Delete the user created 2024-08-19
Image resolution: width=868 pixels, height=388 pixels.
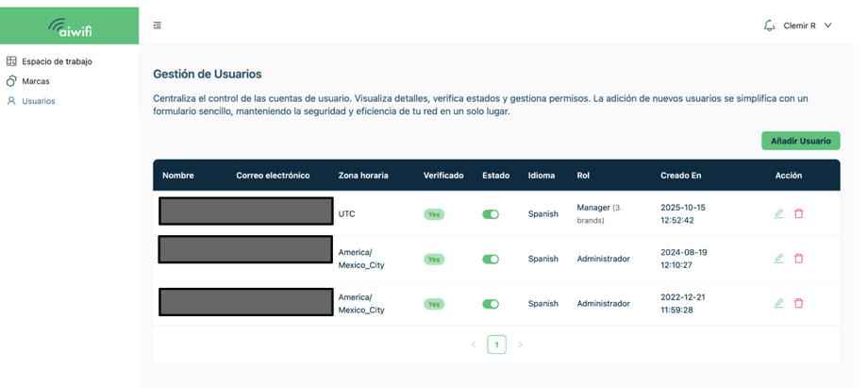pyautogui.click(x=798, y=259)
